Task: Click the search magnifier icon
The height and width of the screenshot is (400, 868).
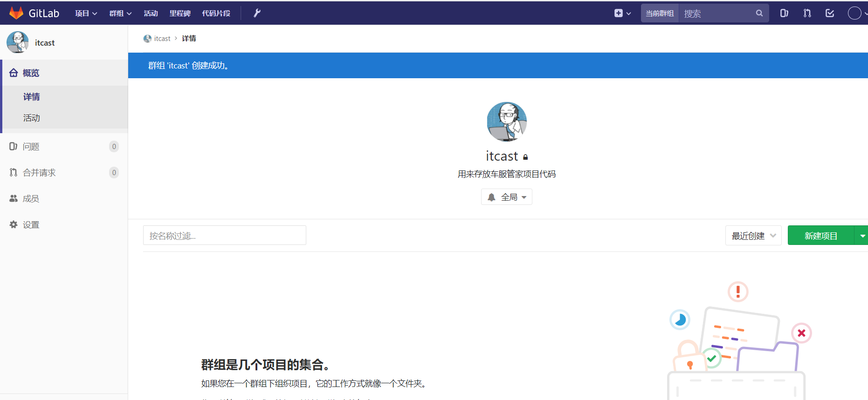Action: [759, 13]
